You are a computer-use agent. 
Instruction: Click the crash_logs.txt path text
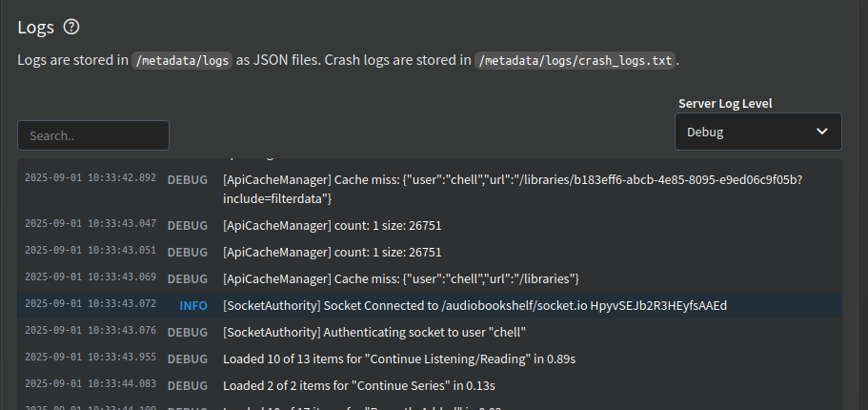coord(575,60)
